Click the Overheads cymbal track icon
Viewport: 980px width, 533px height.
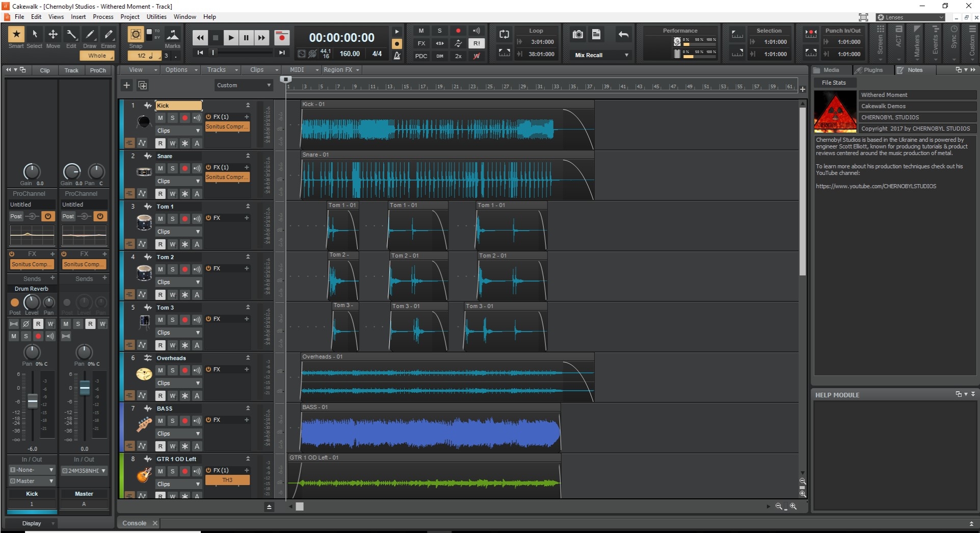click(x=144, y=374)
